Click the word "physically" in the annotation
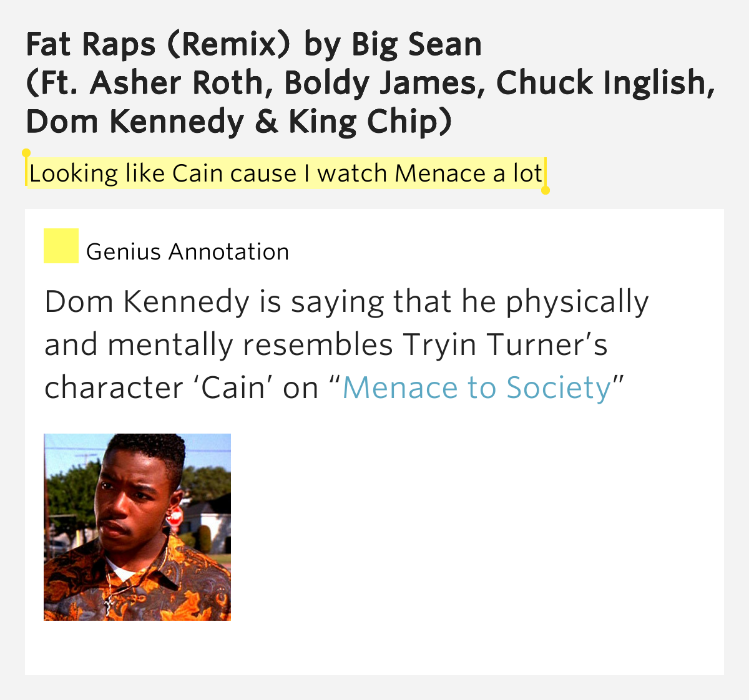Viewport: 749px width, 700px height. [x=577, y=302]
